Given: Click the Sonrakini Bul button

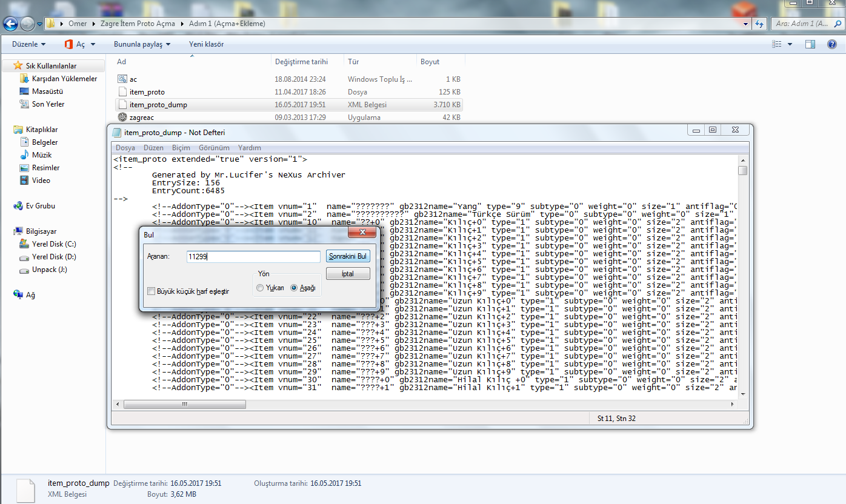Looking at the screenshot, I should (x=348, y=257).
